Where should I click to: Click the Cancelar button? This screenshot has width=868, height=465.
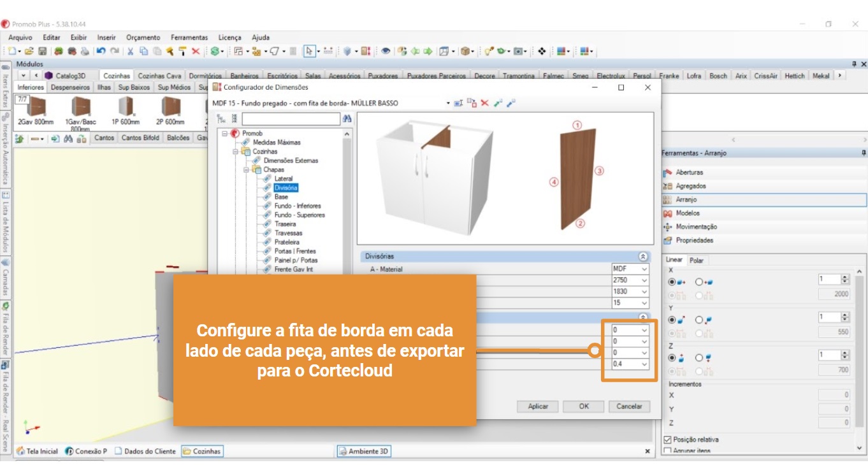pos(630,406)
